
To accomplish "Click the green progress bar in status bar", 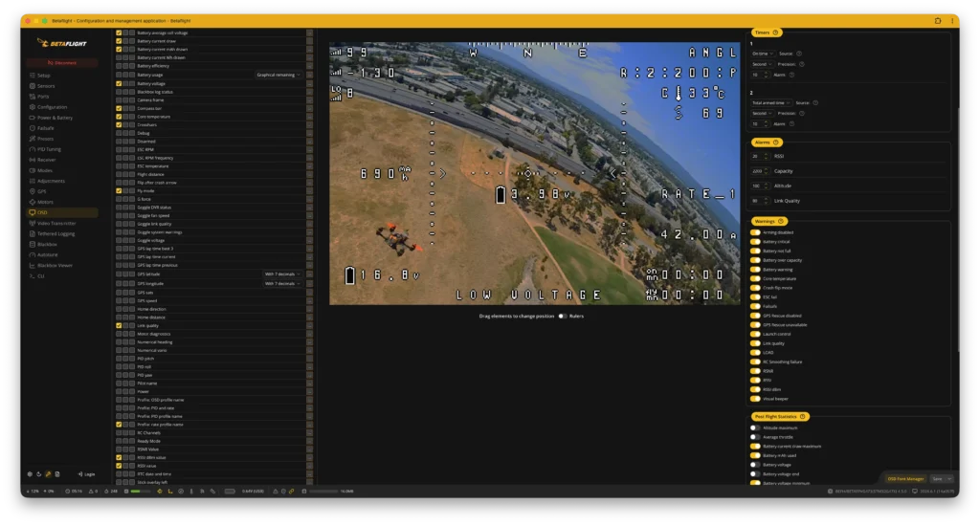I will tap(140, 492).
